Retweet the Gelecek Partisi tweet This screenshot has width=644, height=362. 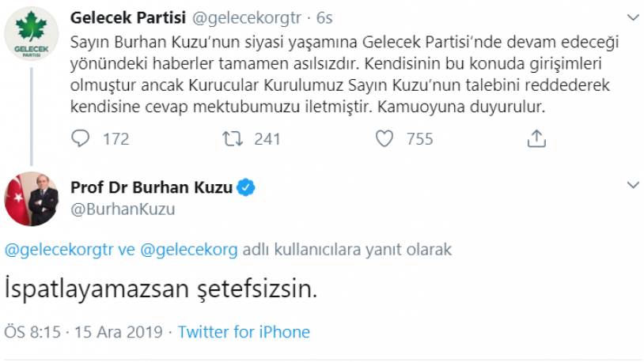(x=232, y=139)
